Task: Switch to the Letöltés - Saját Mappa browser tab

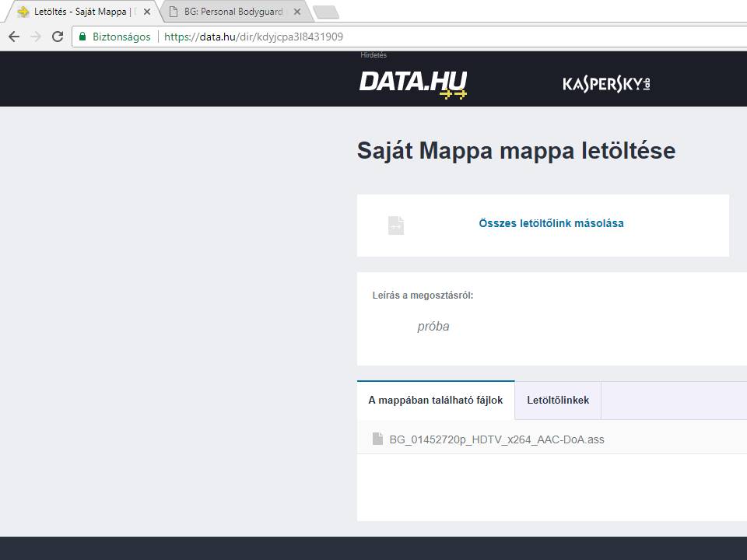Action: pyautogui.click(x=78, y=12)
